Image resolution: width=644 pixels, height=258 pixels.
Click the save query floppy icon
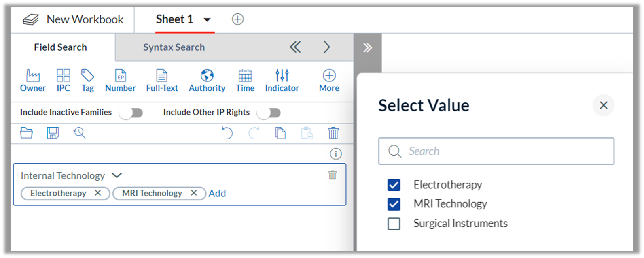pos(53,133)
